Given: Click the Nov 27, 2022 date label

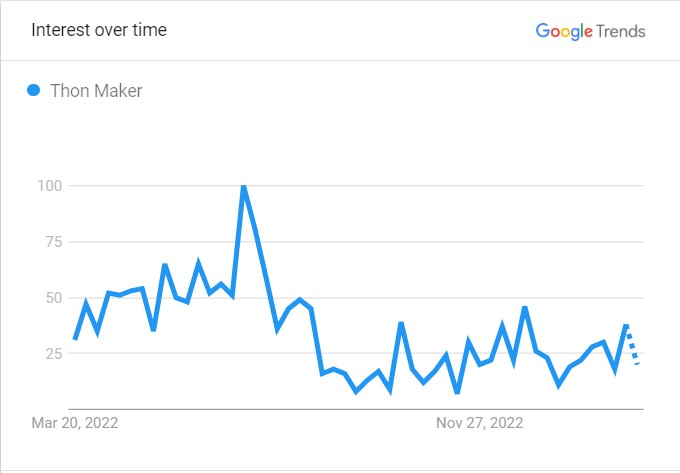Looking at the screenshot, I should [x=480, y=423].
